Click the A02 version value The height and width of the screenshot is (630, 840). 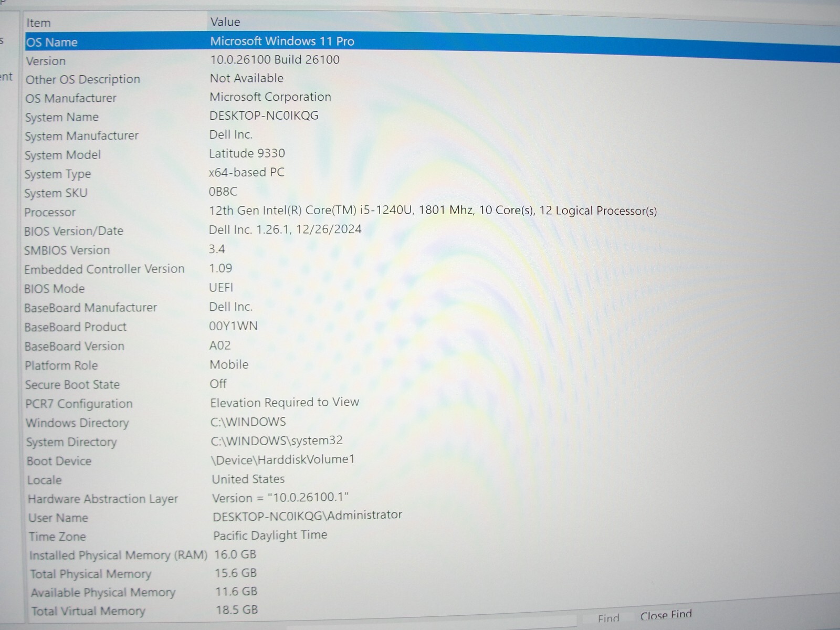(x=220, y=345)
